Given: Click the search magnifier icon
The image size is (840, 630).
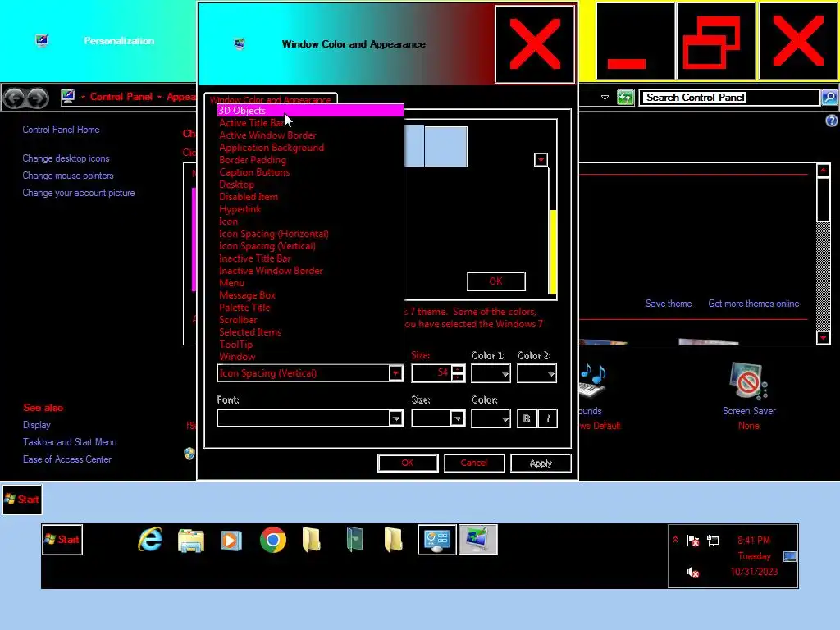Looking at the screenshot, I should click(829, 98).
